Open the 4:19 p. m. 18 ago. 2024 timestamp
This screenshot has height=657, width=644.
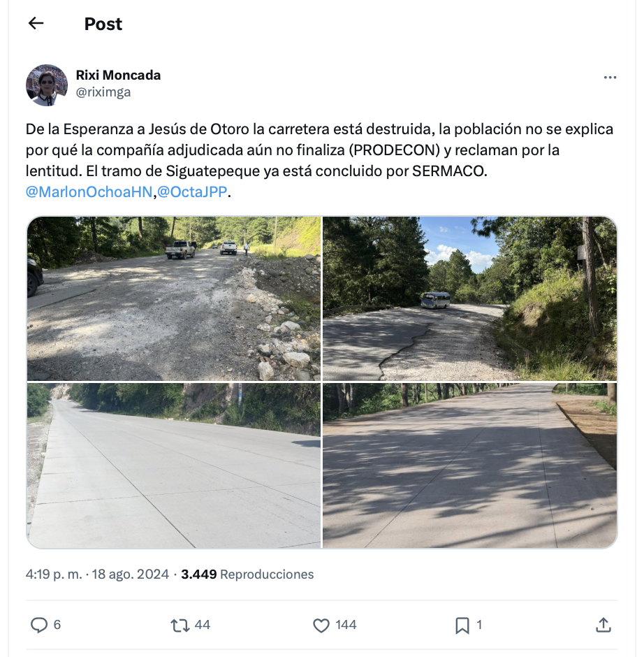click(x=97, y=574)
